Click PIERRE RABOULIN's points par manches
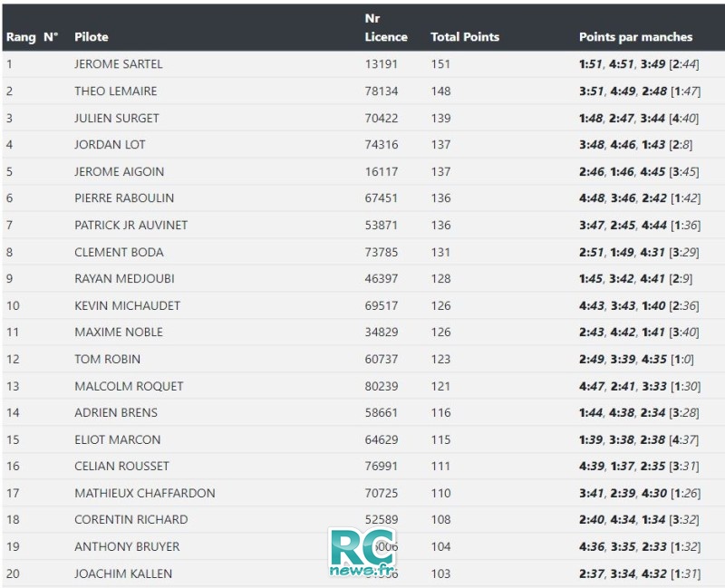Viewport: 725px width, 588px height. (640, 198)
